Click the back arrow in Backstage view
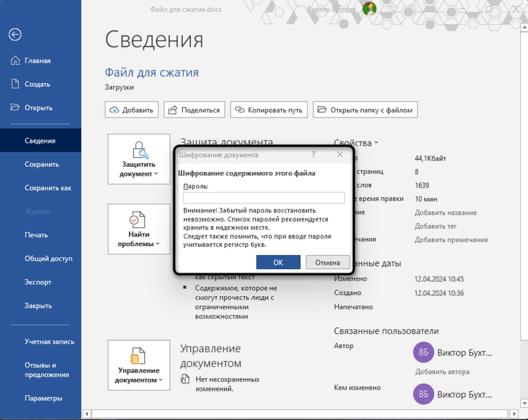Screen dimensions: 528x420 15,35
